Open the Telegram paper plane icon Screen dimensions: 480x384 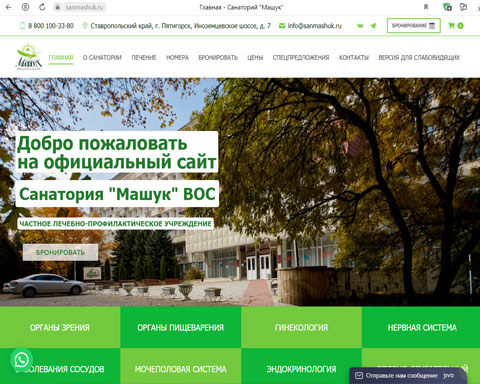pos(373,26)
